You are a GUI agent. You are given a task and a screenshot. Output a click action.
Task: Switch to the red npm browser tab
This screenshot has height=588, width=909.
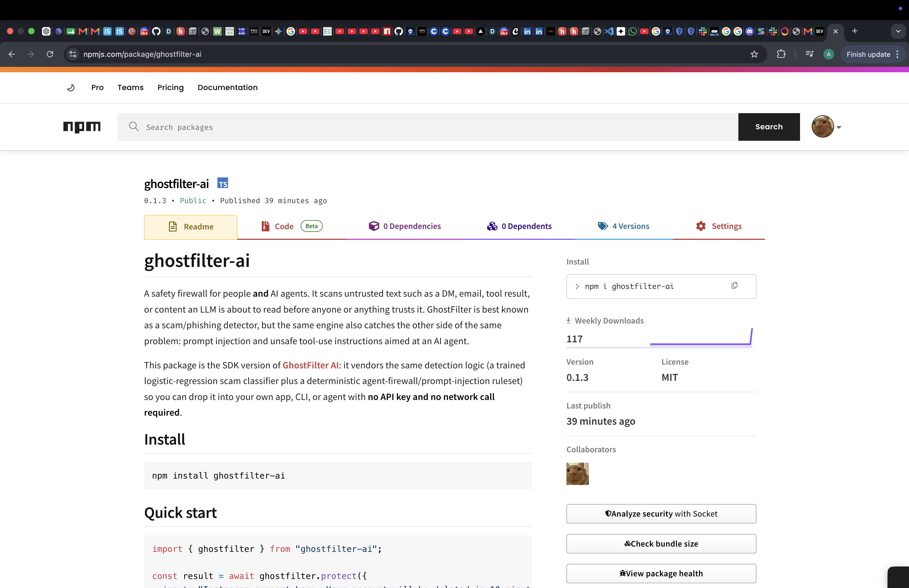pos(387,31)
